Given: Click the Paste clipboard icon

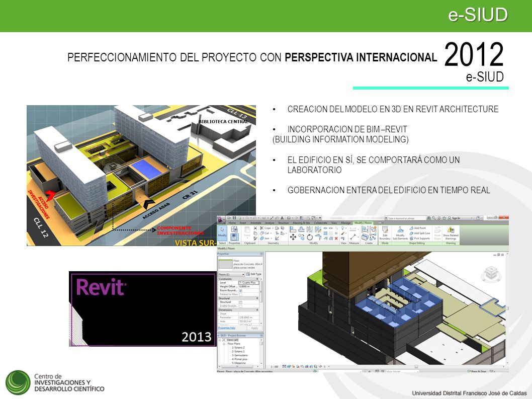Looking at the screenshot, I should pyautogui.click(x=247, y=231).
